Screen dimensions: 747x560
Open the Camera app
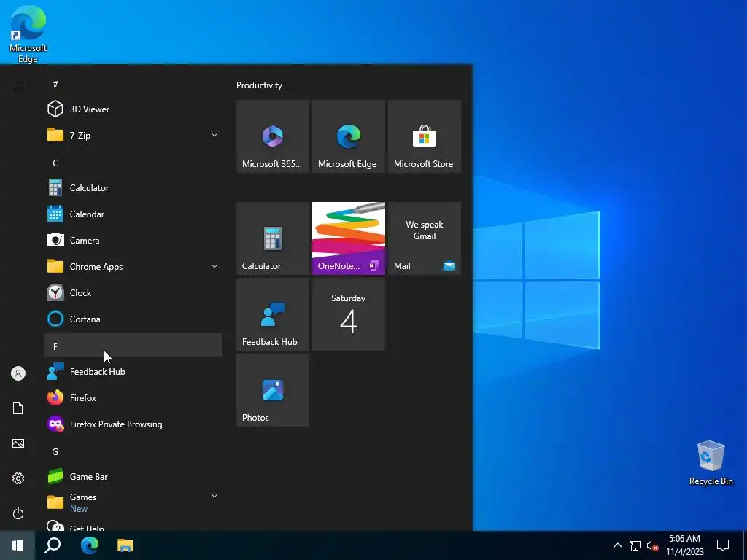pyautogui.click(x=133, y=241)
